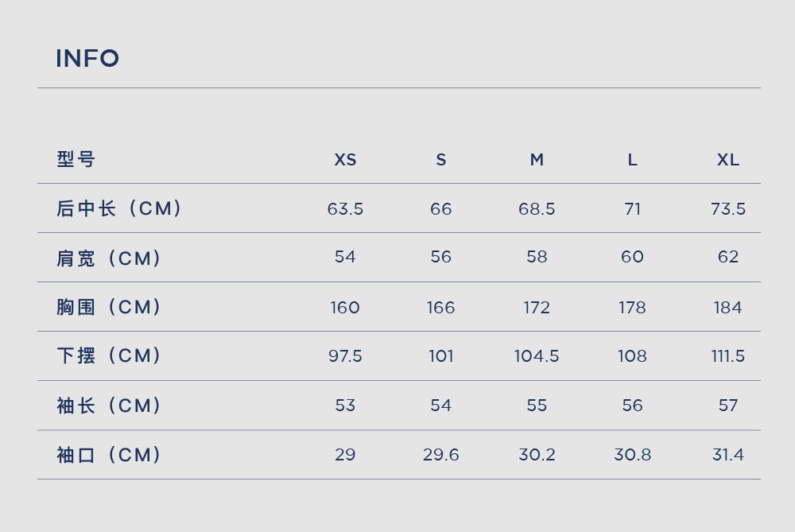Click the 63.5 value for XS
The image size is (795, 532).
click(345, 209)
